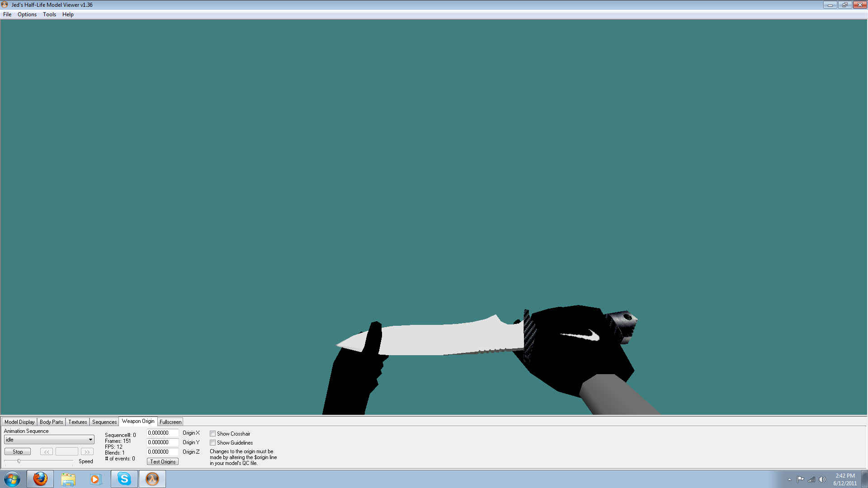Switch to the Sequences tab

click(104, 422)
